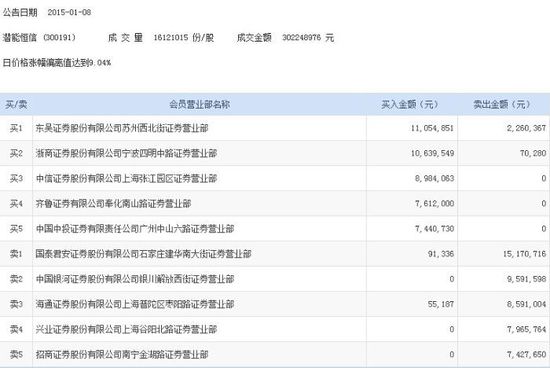Select buy amount 55,187

(441, 304)
